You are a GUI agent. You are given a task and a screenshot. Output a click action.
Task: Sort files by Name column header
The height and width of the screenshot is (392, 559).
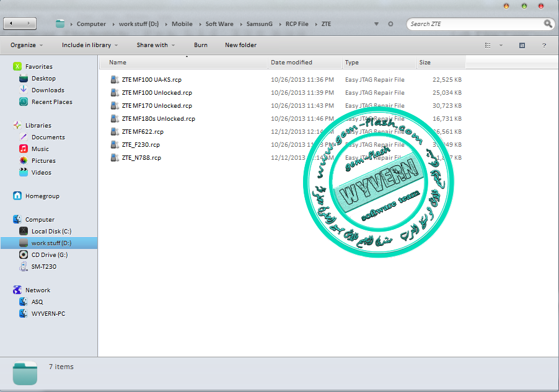pyautogui.click(x=183, y=63)
